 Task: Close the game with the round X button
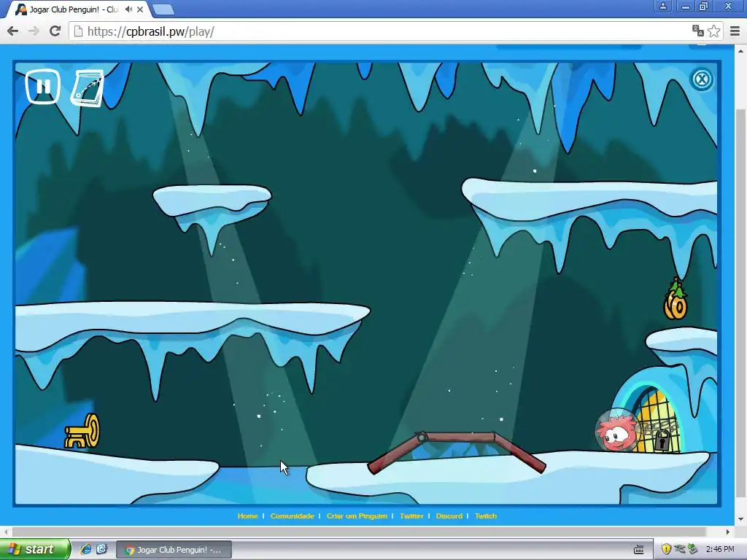(x=701, y=79)
